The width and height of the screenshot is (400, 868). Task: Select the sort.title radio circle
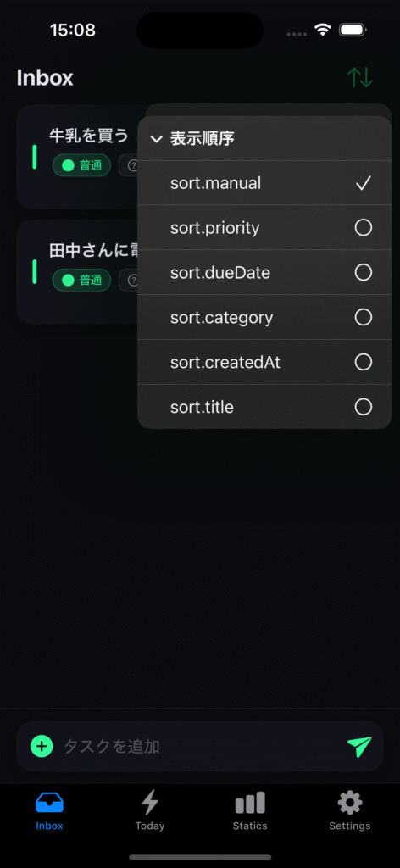click(x=363, y=407)
